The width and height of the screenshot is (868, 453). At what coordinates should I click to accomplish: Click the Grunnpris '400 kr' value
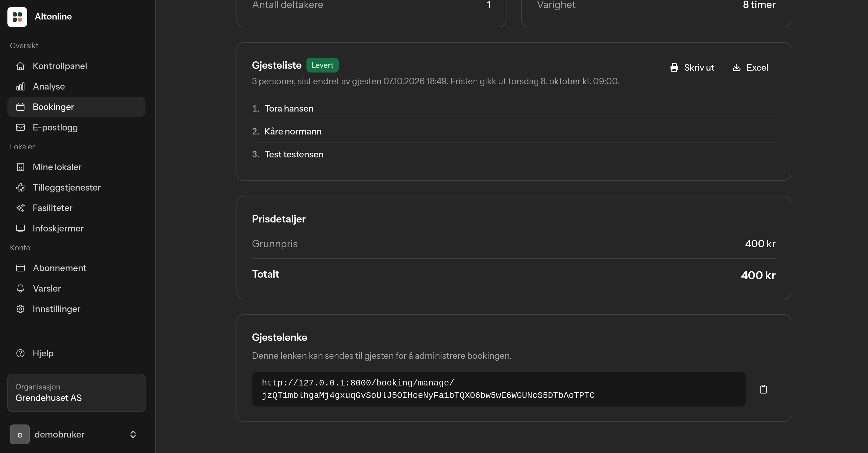[x=760, y=244]
